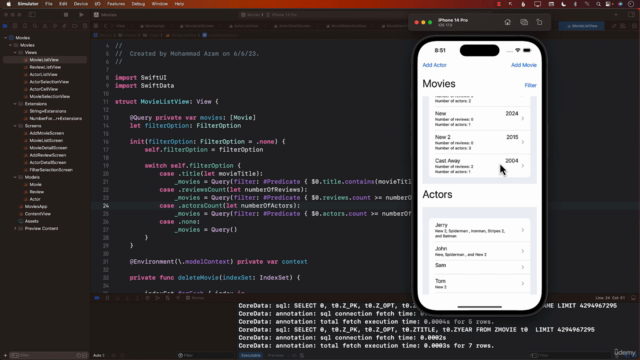Tap the Filter button in the simulator

[x=530, y=85]
